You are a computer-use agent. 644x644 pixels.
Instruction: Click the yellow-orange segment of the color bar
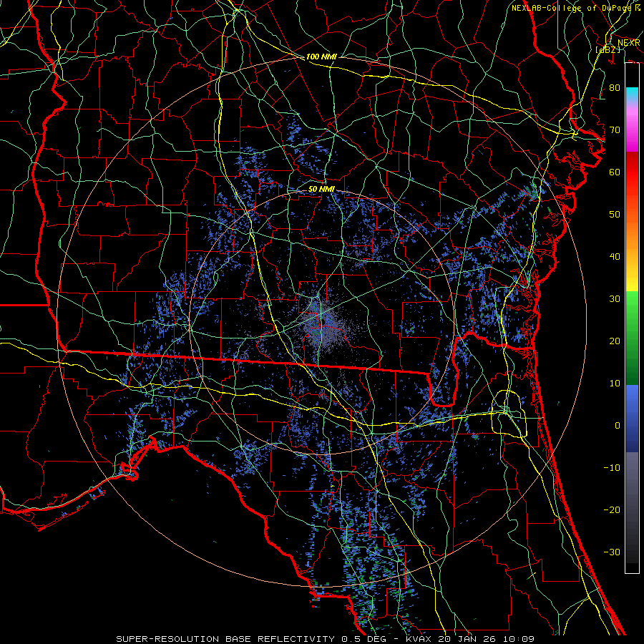tap(632, 257)
